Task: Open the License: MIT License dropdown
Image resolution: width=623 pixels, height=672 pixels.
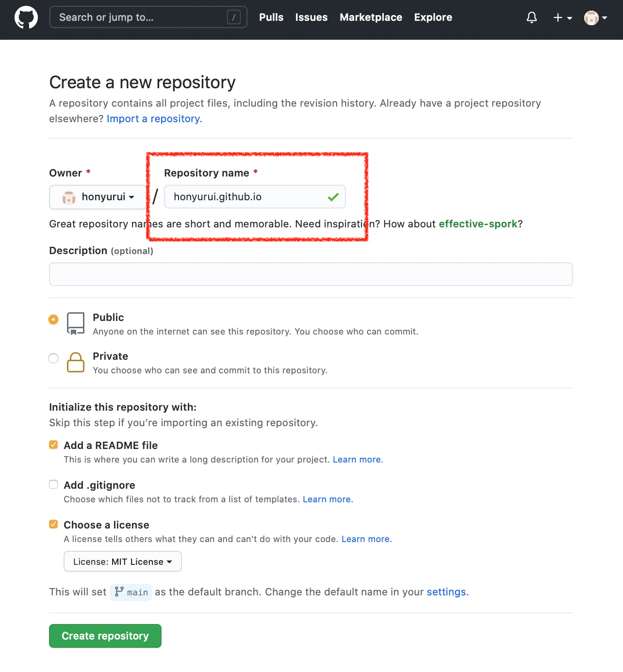Action: (122, 561)
